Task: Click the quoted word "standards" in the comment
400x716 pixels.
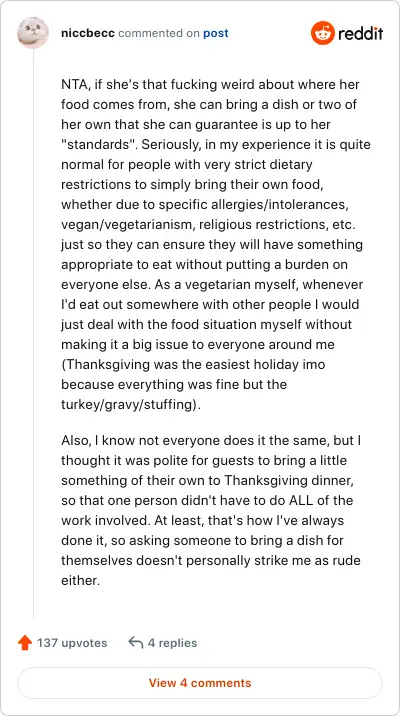Action: [98, 144]
